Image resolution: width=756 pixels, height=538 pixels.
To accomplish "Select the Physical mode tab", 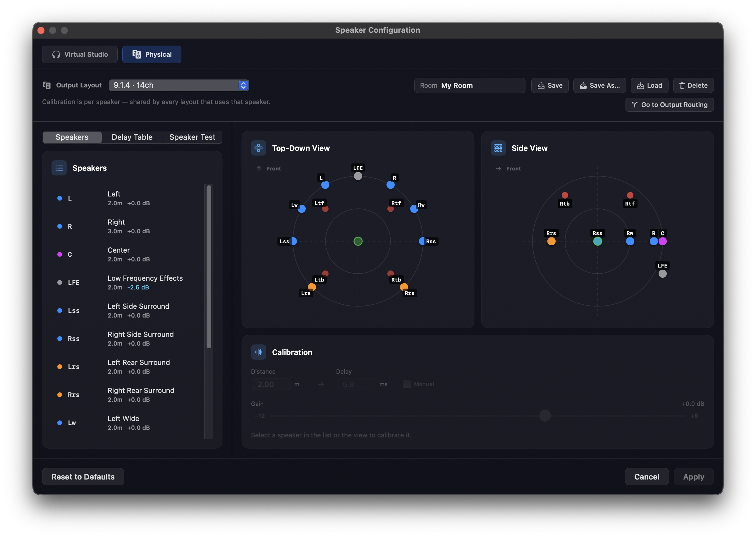I will [x=152, y=54].
